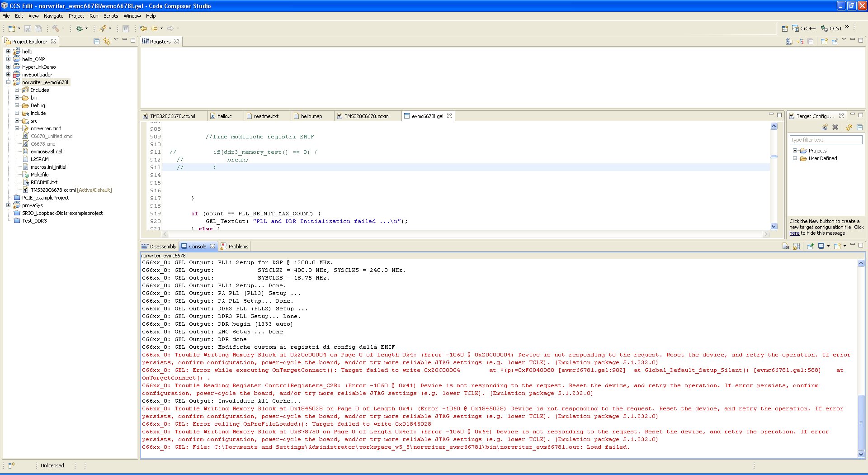Click the Search flashlight icon
Image resolution: width=868 pixels, height=475 pixels.
pyautogui.click(x=103, y=28)
